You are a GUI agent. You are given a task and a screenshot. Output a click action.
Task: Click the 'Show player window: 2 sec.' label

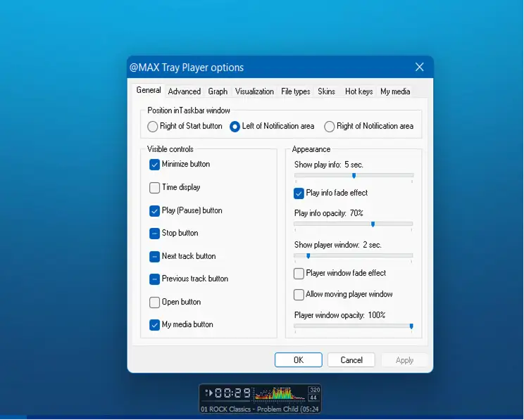click(x=338, y=245)
